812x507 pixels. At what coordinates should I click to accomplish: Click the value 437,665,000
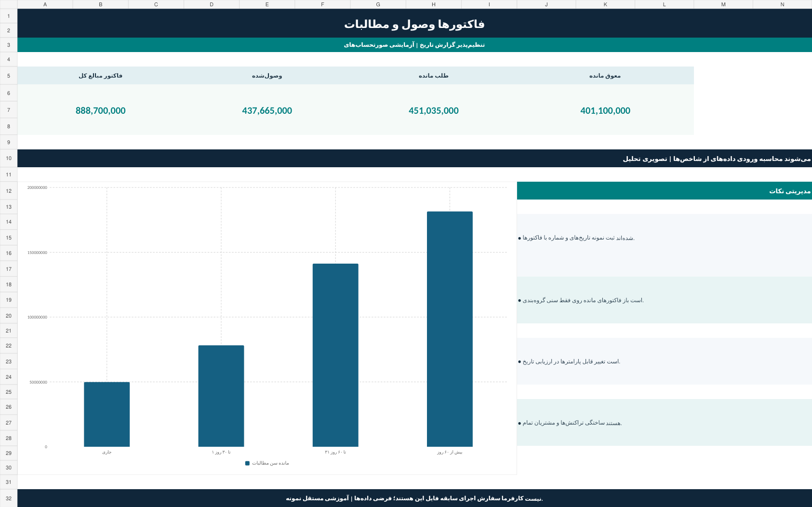click(267, 110)
